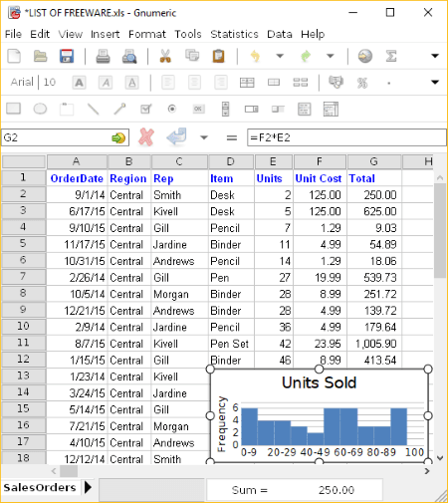Click column G header
The height and width of the screenshot is (503, 448).
(374, 161)
